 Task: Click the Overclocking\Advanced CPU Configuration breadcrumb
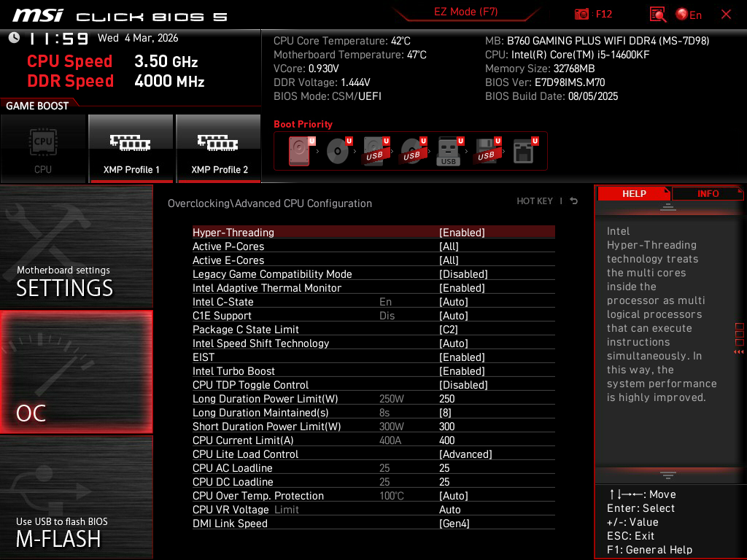click(270, 203)
